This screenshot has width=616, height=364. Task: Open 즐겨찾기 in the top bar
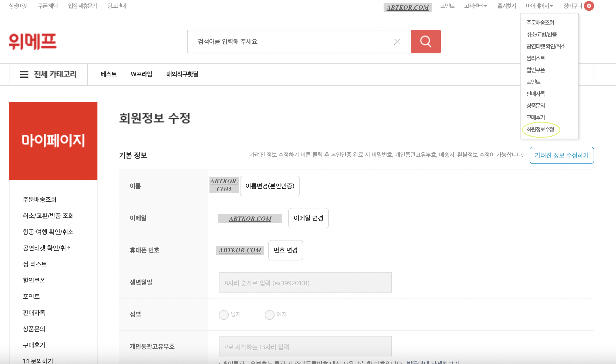click(x=507, y=6)
